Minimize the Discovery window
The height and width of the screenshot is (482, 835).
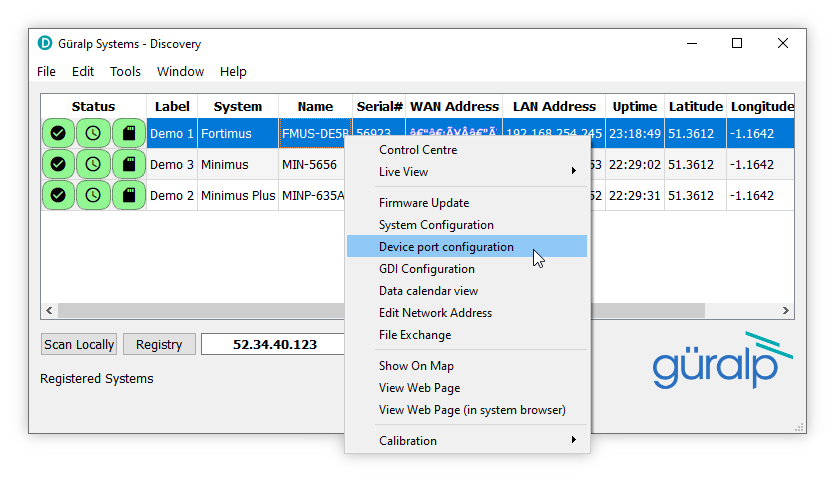(x=692, y=43)
